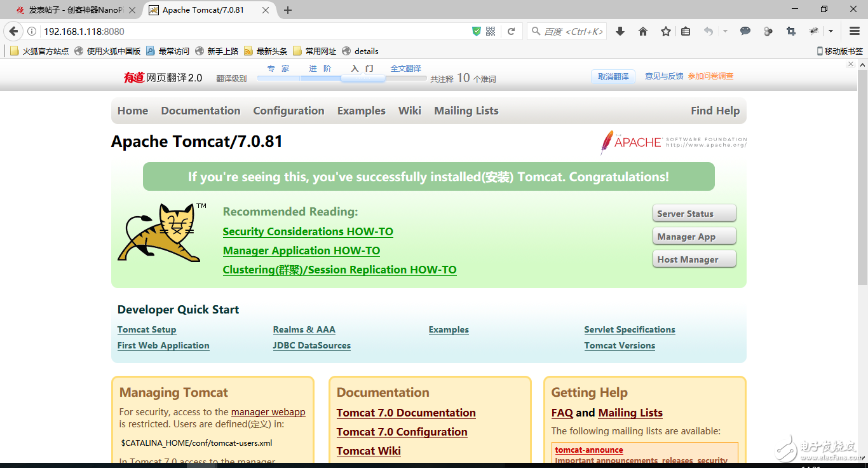
Task: Open the 新手上路 bookmark
Action: click(x=217, y=51)
